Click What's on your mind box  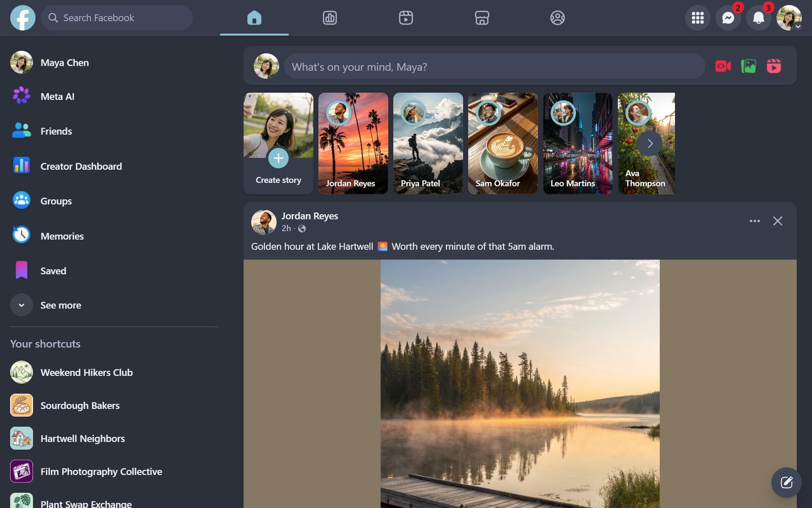[x=495, y=67]
